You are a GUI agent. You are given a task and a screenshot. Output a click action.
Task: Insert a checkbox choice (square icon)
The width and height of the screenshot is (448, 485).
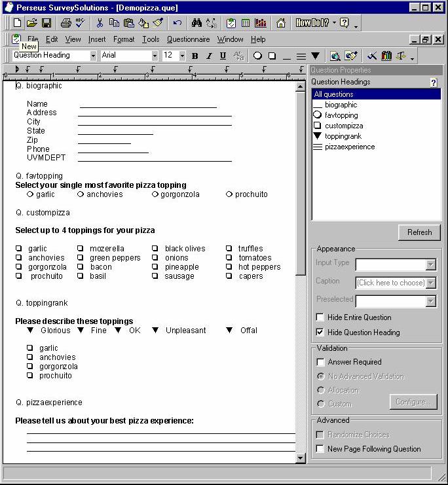click(272, 56)
